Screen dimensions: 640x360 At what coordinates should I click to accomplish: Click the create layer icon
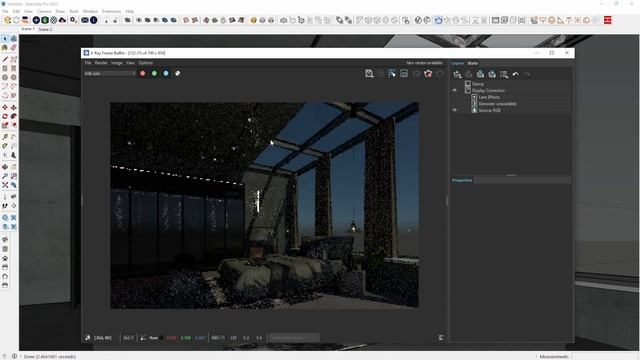tap(457, 74)
